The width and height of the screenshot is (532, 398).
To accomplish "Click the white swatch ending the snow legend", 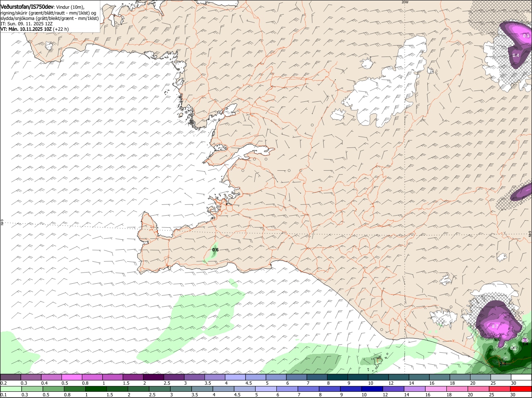I will (521, 377).
